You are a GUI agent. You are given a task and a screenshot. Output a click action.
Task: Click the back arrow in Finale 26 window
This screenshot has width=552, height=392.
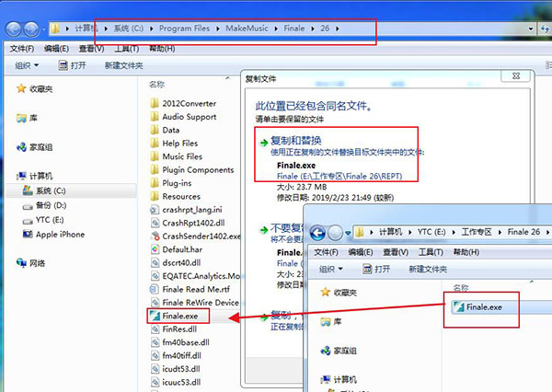(x=317, y=233)
